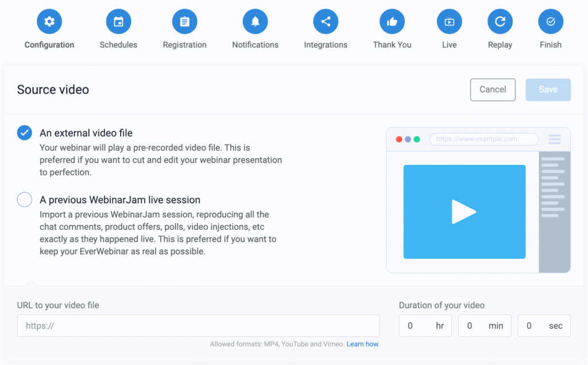The width and height of the screenshot is (588, 365).
Task: Go to the Schedules calendar icon
Action: pyautogui.click(x=118, y=21)
